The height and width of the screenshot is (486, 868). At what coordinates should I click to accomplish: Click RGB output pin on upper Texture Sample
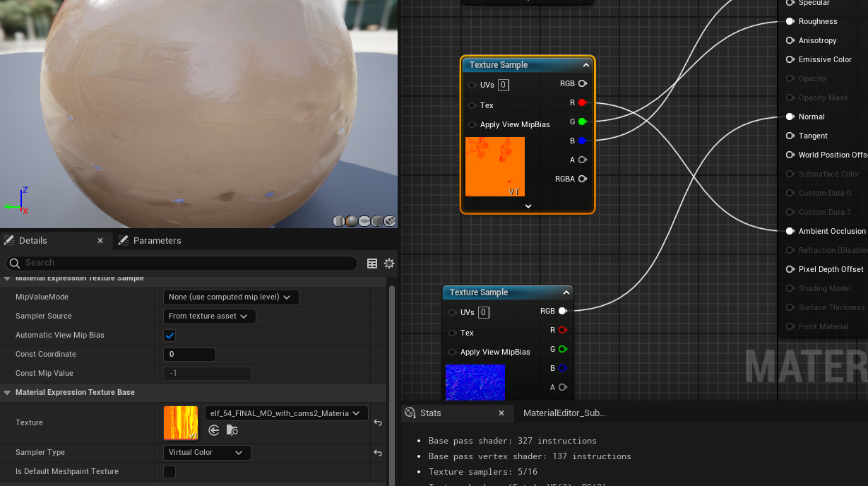[583, 83]
